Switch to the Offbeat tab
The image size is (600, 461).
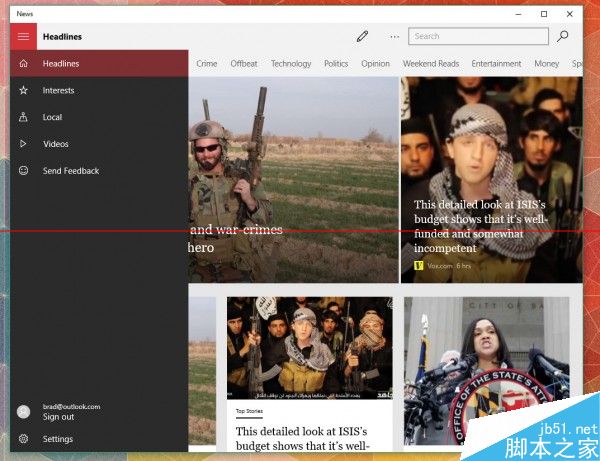coord(244,64)
